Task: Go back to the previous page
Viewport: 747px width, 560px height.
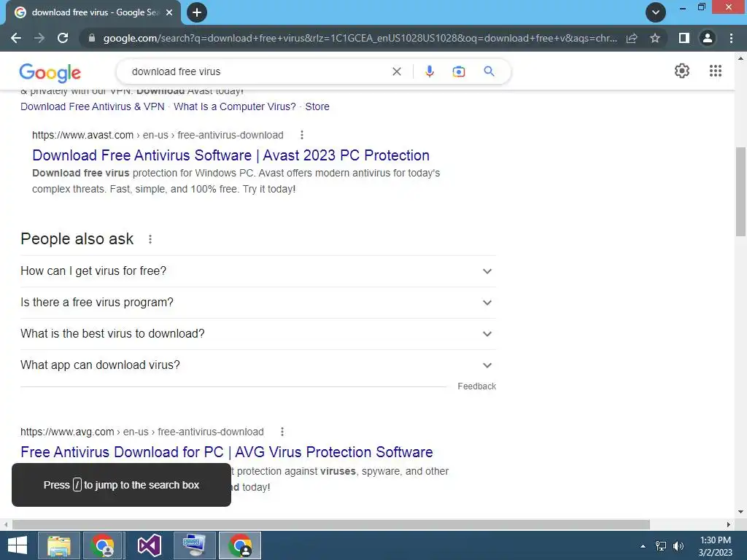Action: pos(16,38)
